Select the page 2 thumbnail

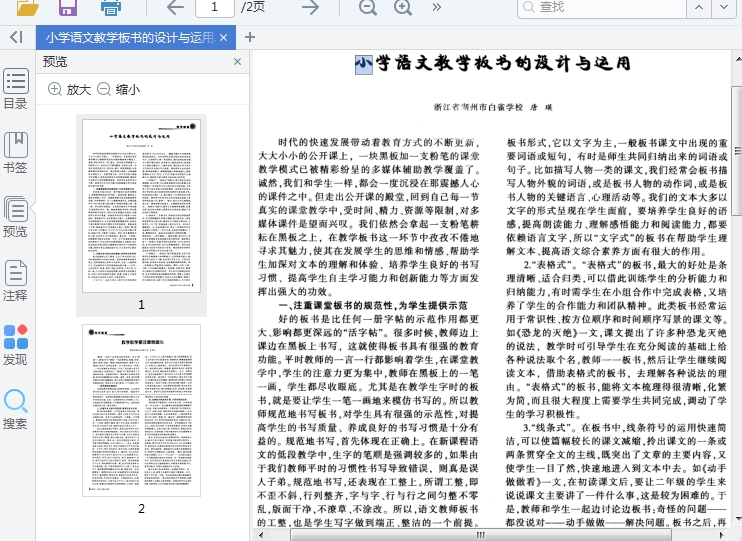(141, 412)
